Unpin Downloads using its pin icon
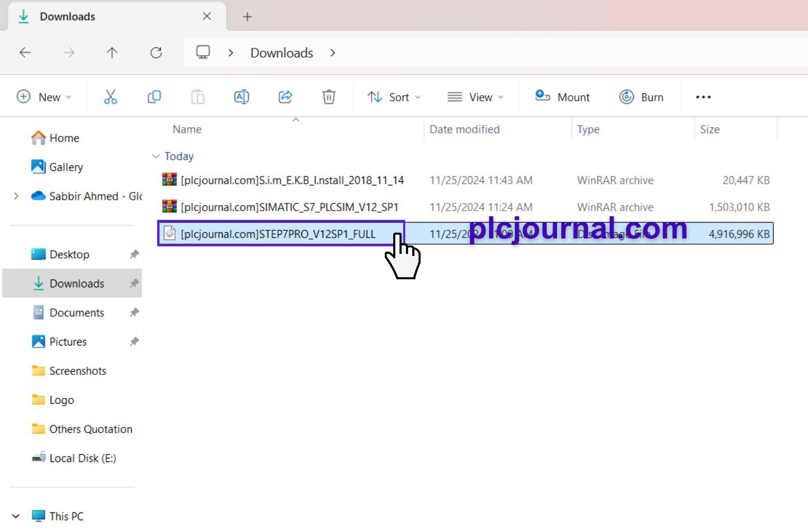The image size is (808, 532). [134, 283]
